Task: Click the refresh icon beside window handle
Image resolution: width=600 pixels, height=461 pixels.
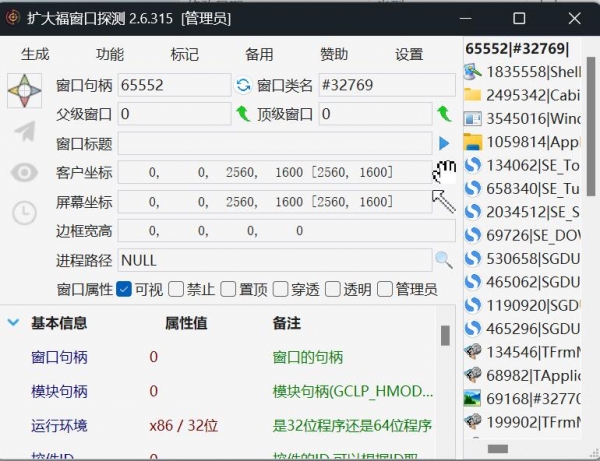Action: [243, 85]
